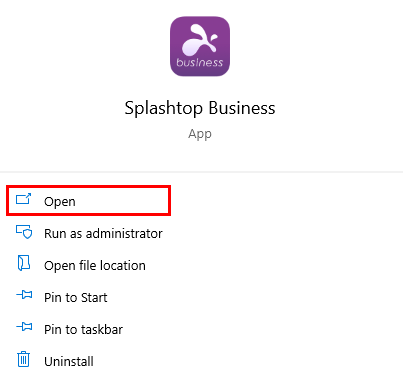The image size is (403, 385).
Task: Click the Open file location folder icon
Action: [23, 263]
